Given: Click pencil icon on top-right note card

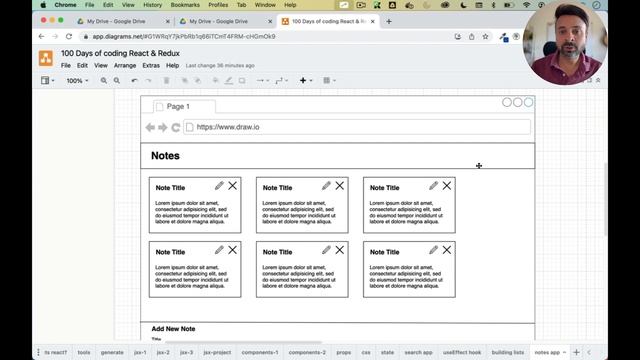Looking at the screenshot, I should tap(433, 186).
